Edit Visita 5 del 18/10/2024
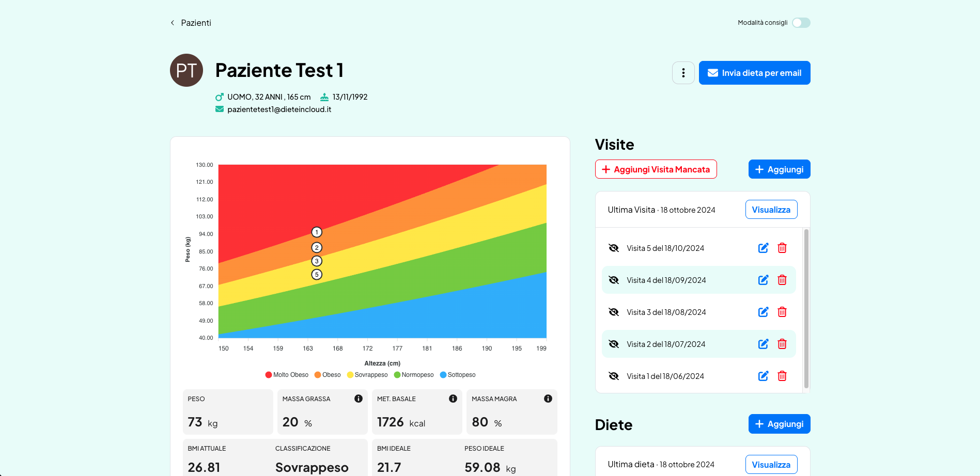Screen dimensions: 980x476 click(x=763, y=248)
